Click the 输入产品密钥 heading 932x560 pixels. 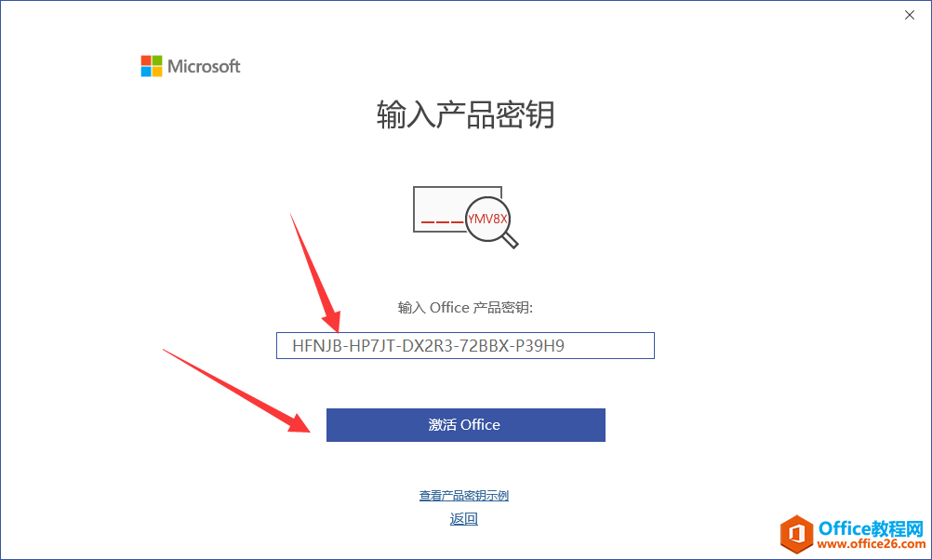coord(465,114)
